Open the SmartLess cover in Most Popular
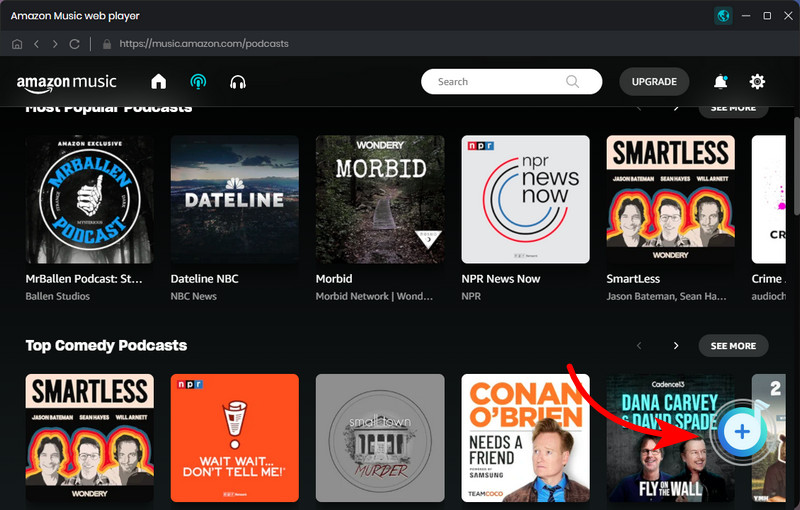Viewport: 800px width, 510px height. point(670,199)
